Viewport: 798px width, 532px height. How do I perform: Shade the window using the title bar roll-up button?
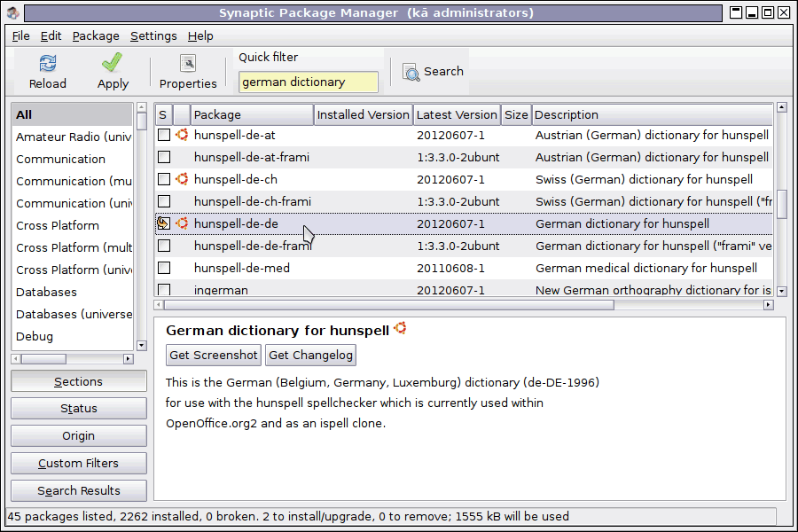pos(735,12)
